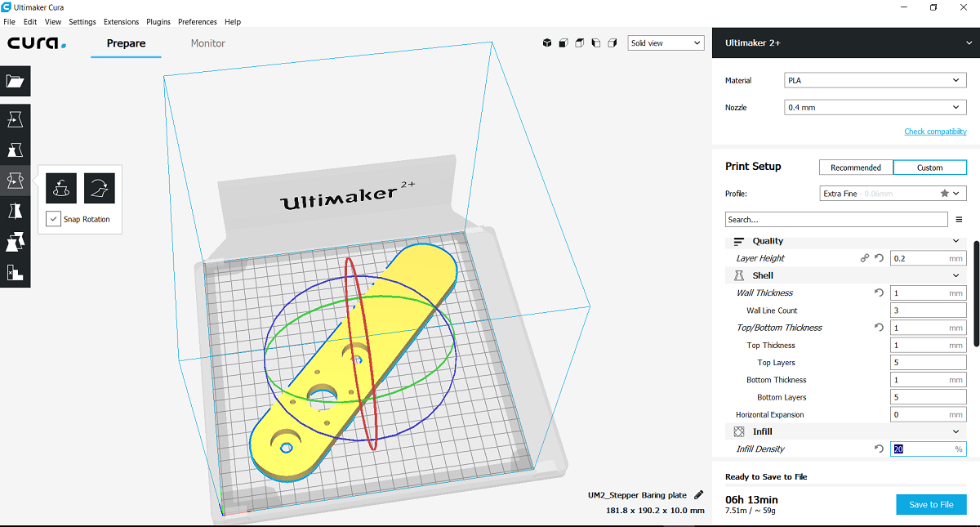Open settings visibility hamburger menu
The height and width of the screenshot is (527, 980).
tap(959, 220)
